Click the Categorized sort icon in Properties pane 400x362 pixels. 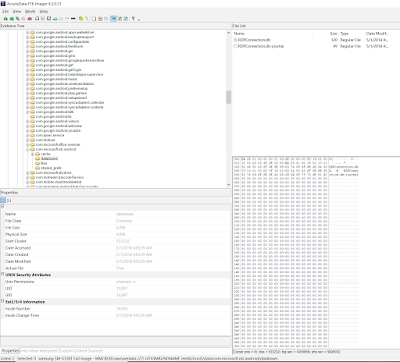click(3, 200)
